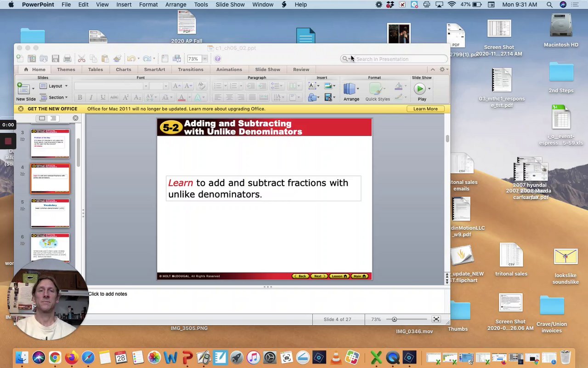588x368 pixels.
Task: Click the Font Color swatch button
Action: (x=181, y=97)
